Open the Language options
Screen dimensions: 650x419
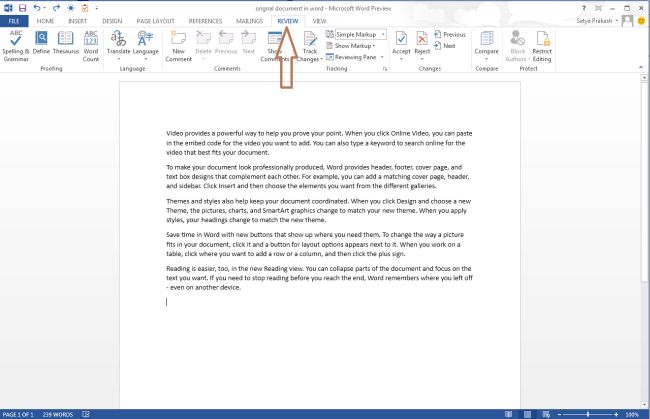click(x=145, y=46)
